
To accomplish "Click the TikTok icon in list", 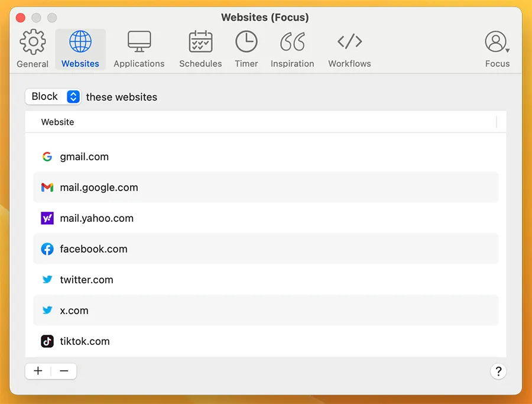I will pyautogui.click(x=47, y=341).
